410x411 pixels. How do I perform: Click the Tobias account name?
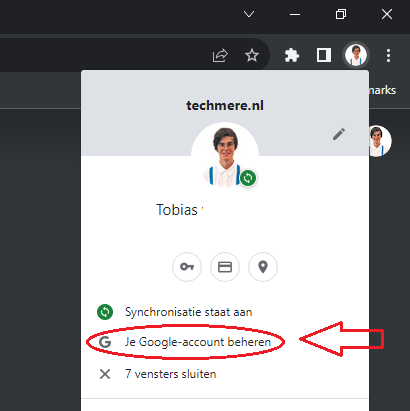coord(177,210)
